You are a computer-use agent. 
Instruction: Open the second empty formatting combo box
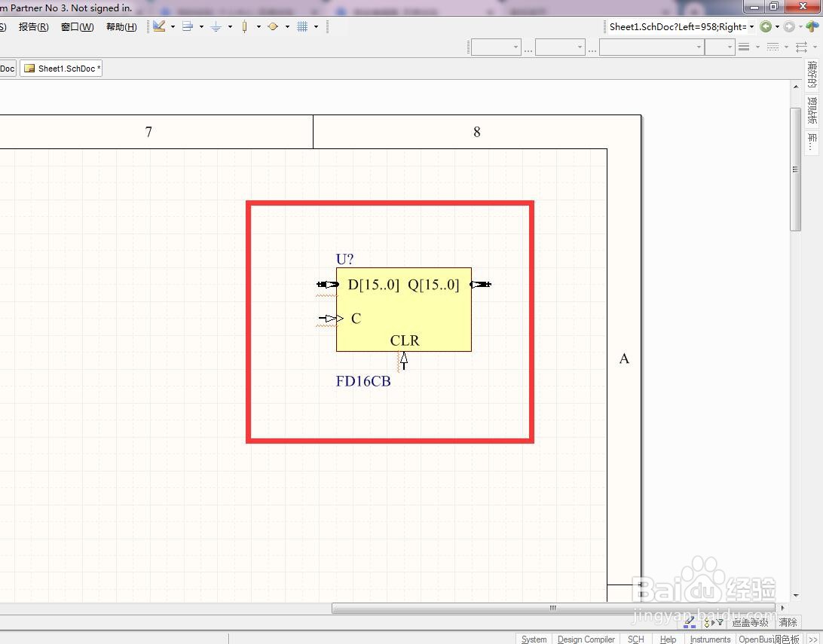point(560,47)
